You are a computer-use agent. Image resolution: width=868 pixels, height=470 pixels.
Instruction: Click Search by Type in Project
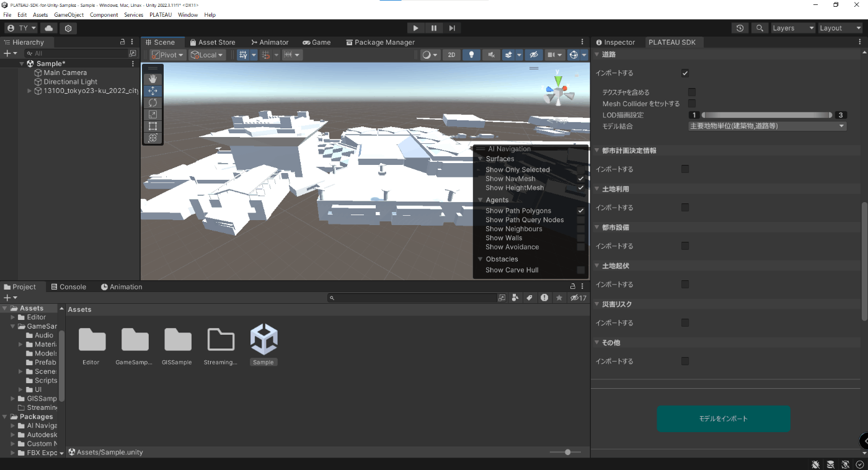515,298
